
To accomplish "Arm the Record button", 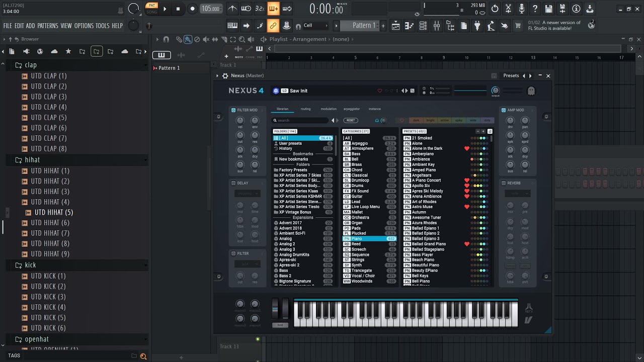I will [x=192, y=9].
